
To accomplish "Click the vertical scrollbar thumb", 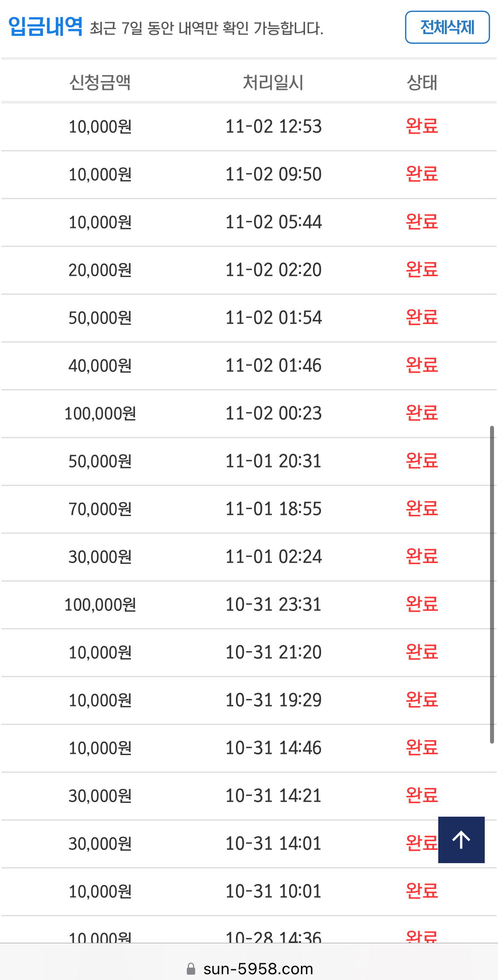I will (x=492, y=584).
